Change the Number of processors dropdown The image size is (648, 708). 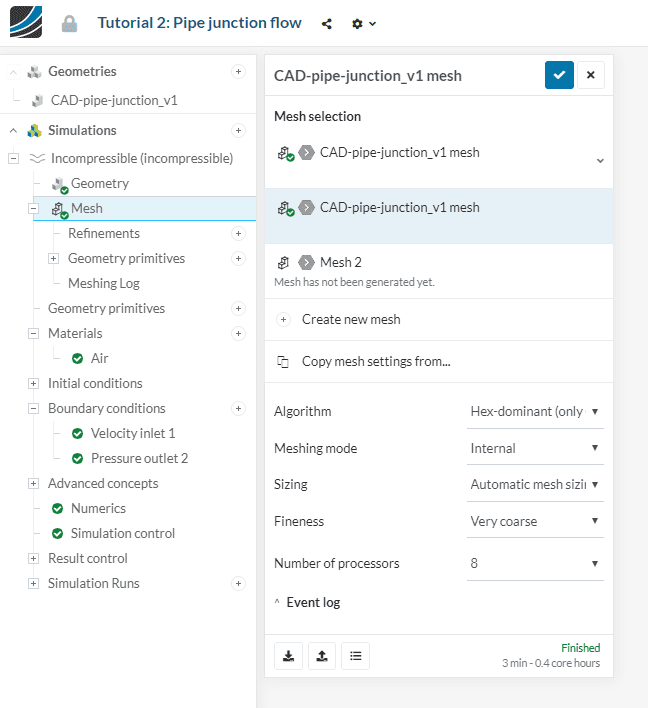click(535, 563)
